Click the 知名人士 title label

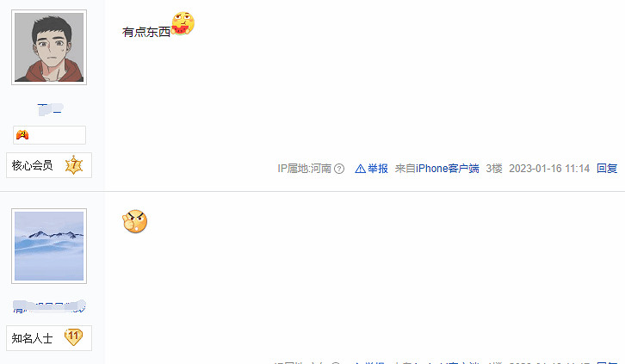33,338
